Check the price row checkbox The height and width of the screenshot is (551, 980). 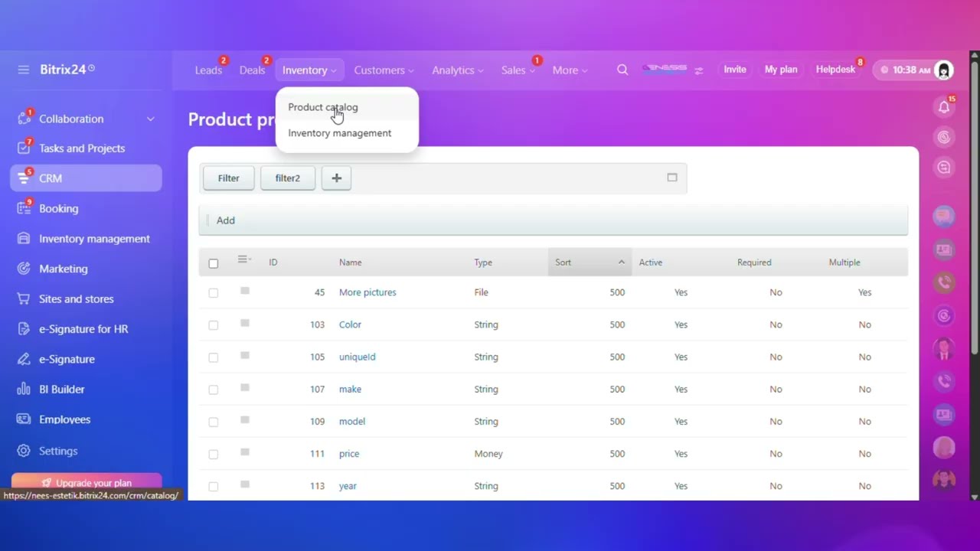pyautogui.click(x=214, y=454)
